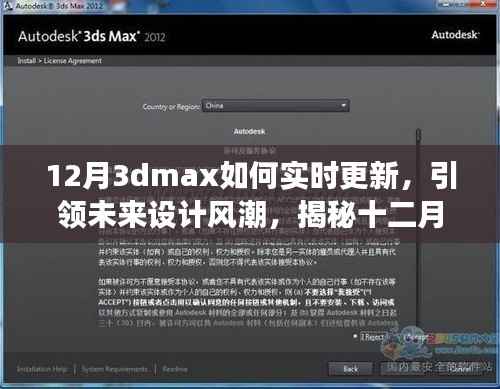This screenshot has width=500, height=389.
Task: Click the Install > License Agreement breadcrumb text
Action: 60,61
